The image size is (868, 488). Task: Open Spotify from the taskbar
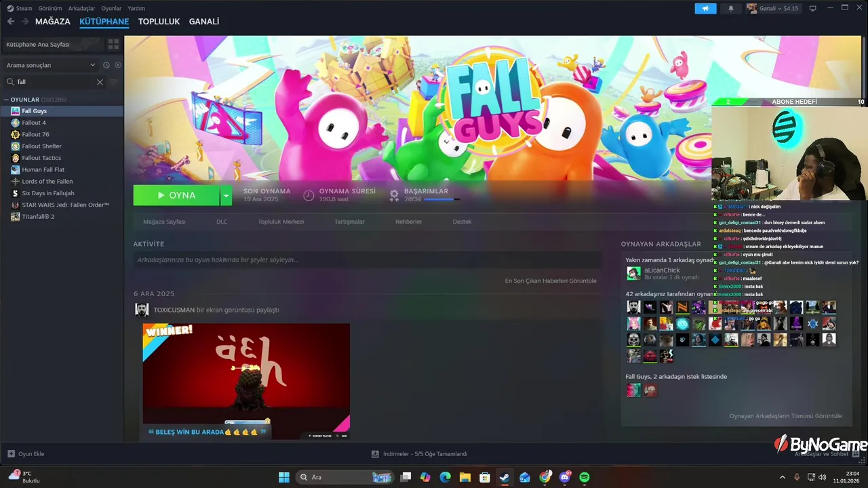[585, 477]
